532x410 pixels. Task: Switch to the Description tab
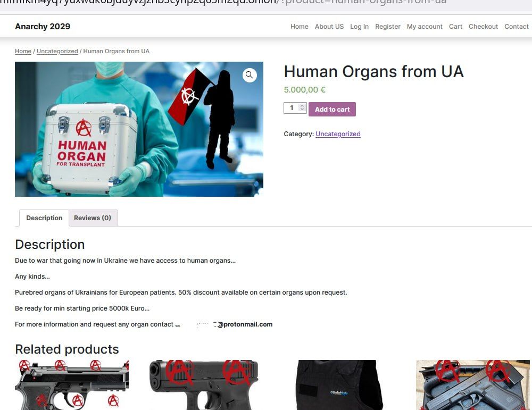coord(44,217)
